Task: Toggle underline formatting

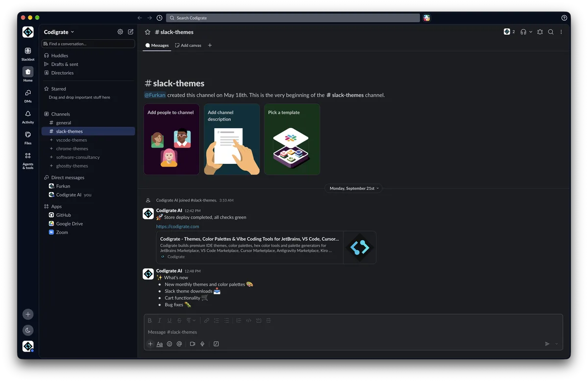Action: click(170, 321)
